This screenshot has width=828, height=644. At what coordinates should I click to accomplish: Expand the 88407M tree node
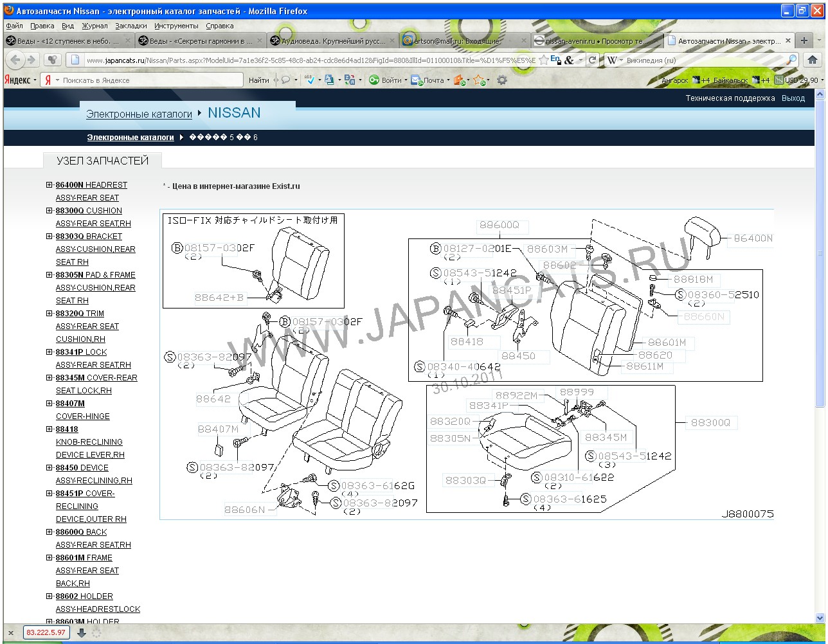50,403
